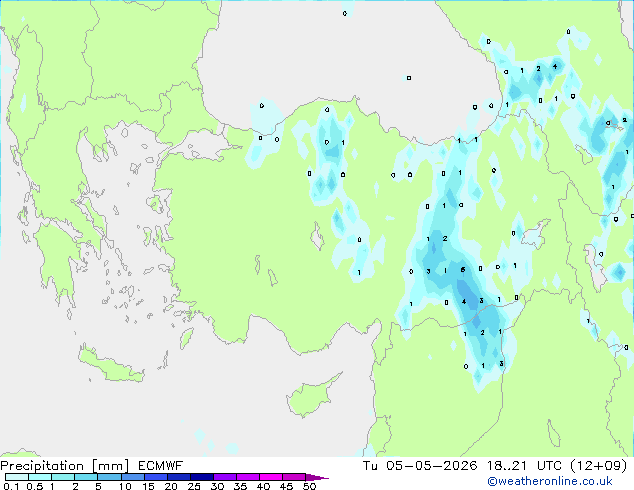Click the legend tick label '25'
The width and height of the screenshot is (634, 490).
pyautogui.click(x=194, y=486)
